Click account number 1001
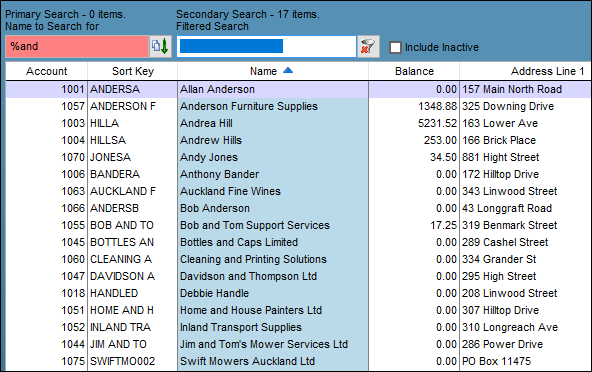 point(73,89)
